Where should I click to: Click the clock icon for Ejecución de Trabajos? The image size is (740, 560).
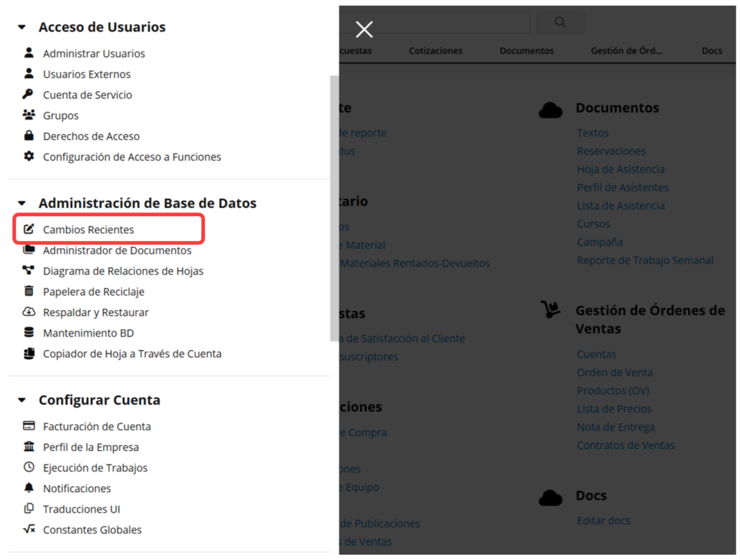point(28,467)
